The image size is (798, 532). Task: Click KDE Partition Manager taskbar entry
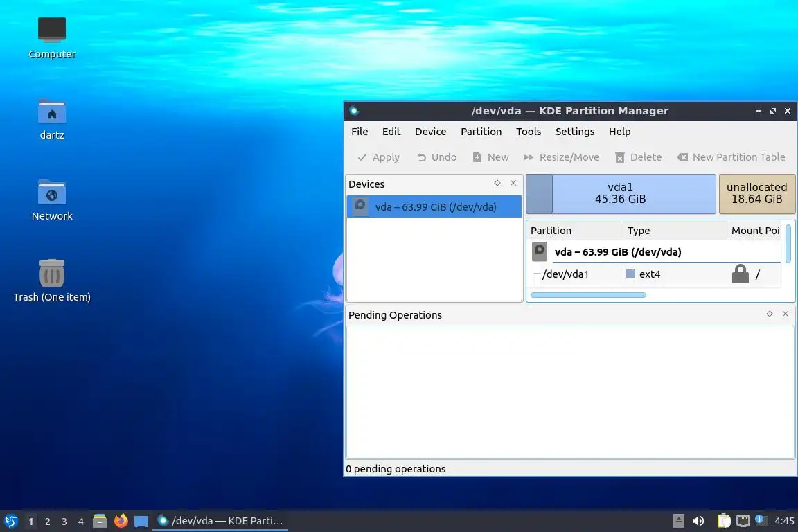tap(220, 521)
